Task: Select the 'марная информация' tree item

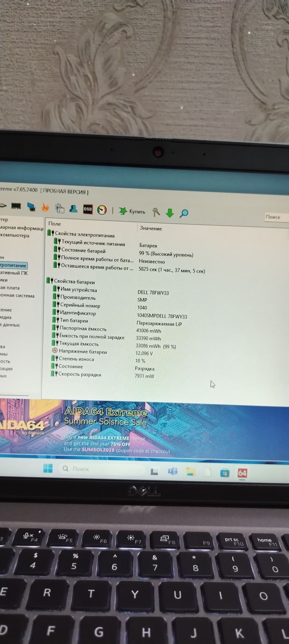Action: [x=22, y=228]
